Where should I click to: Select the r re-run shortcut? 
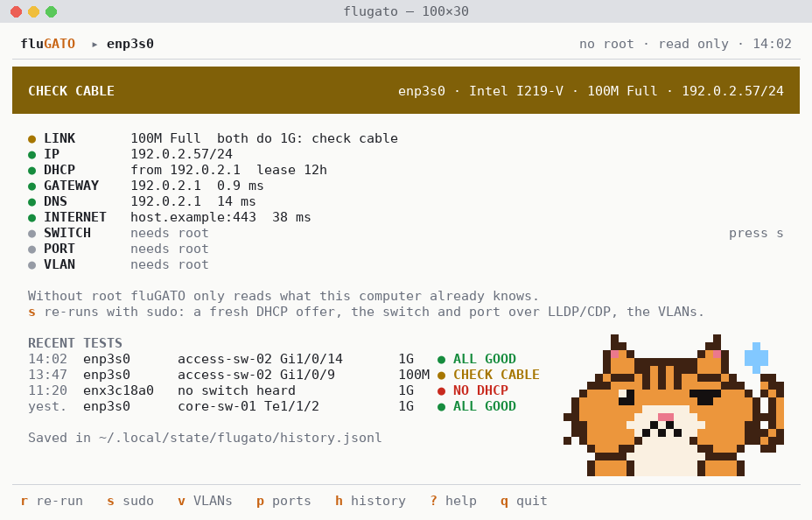click(52, 501)
